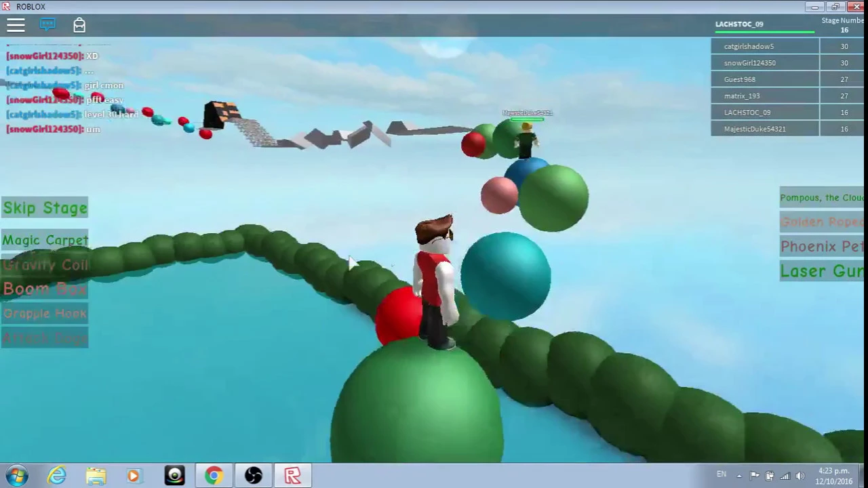Choose the Phoenix Pet item
868x488 pixels.
822,246
